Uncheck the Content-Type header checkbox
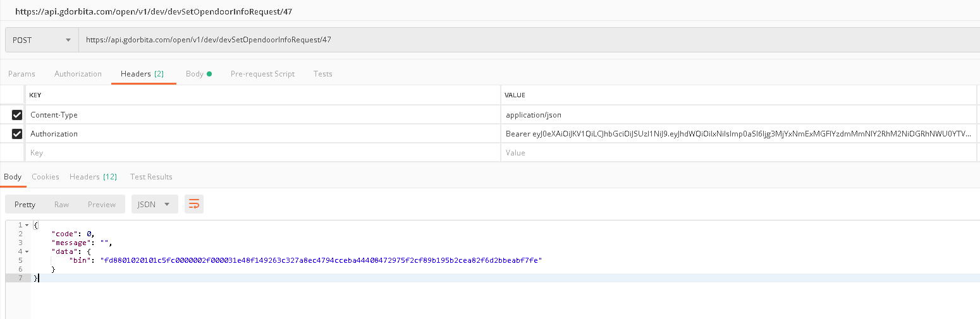This screenshot has width=980, height=319. click(17, 115)
